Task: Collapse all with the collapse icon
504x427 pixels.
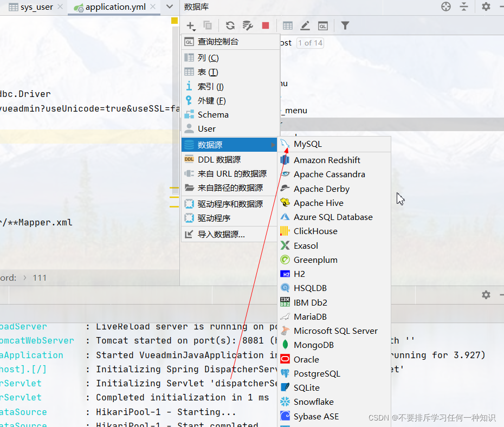Action: coord(464,7)
